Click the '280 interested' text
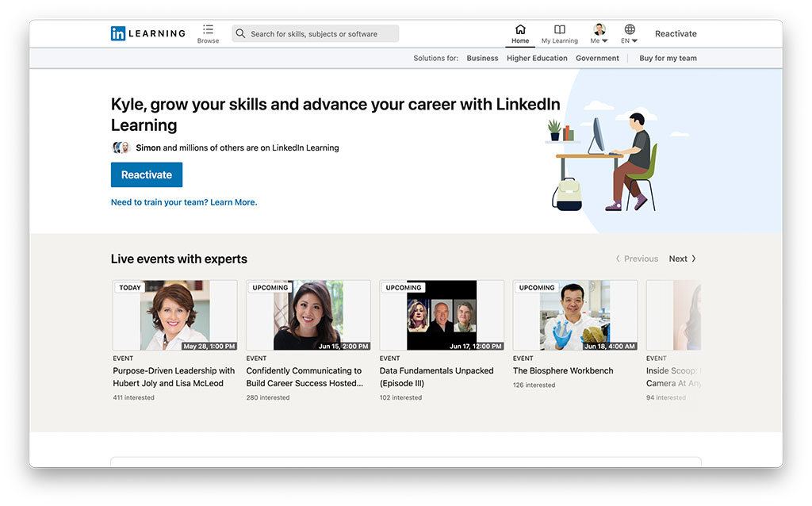This screenshot has width=812, height=506. pos(268,398)
